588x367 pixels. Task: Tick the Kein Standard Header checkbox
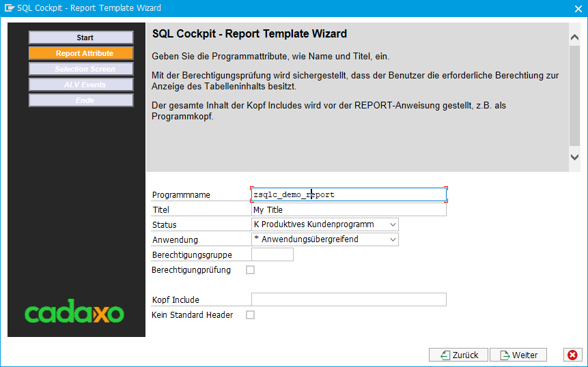pyautogui.click(x=250, y=315)
